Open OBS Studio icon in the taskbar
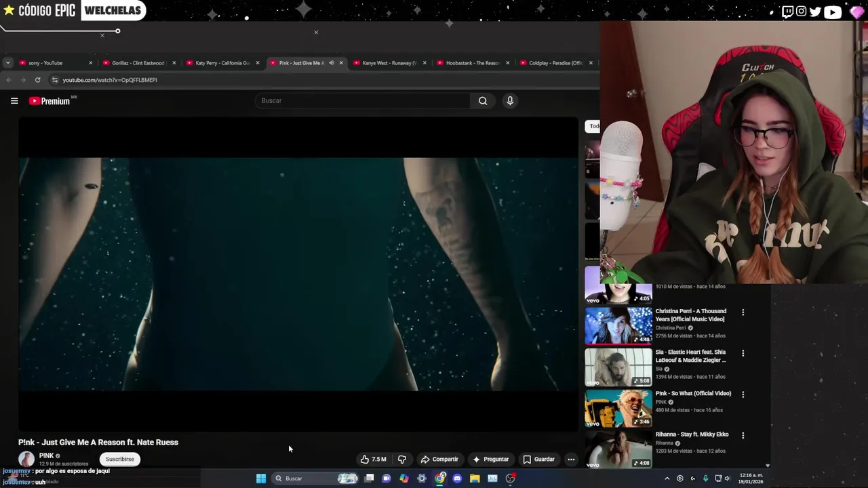This screenshot has height=488, width=868. click(510, 479)
